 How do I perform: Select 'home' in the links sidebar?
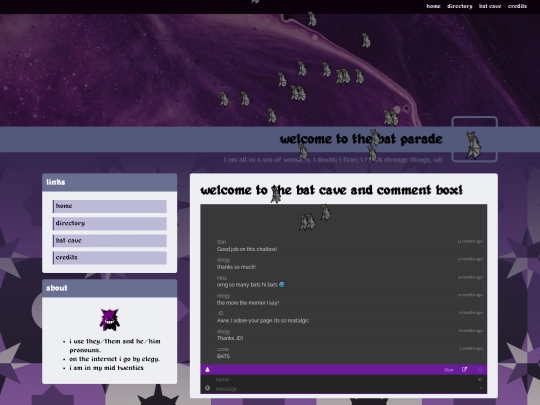click(110, 206)
